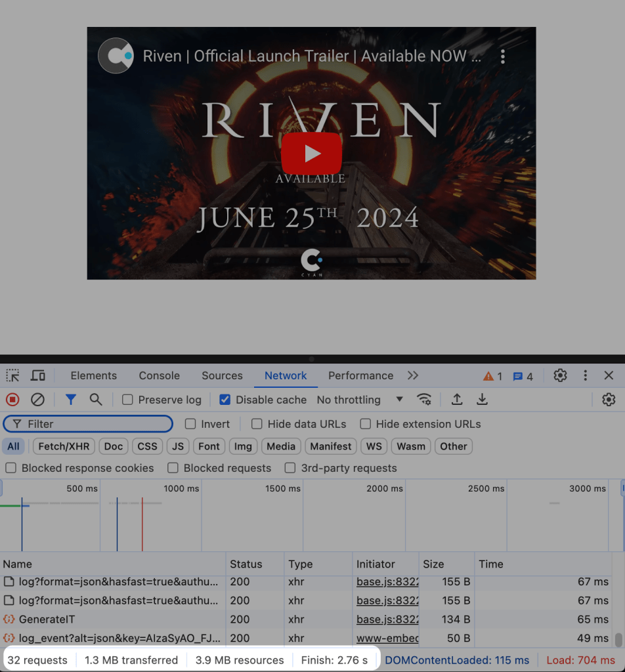Clear the network log
This screenshot has height=672, width=625.
[x=37, y=399]
